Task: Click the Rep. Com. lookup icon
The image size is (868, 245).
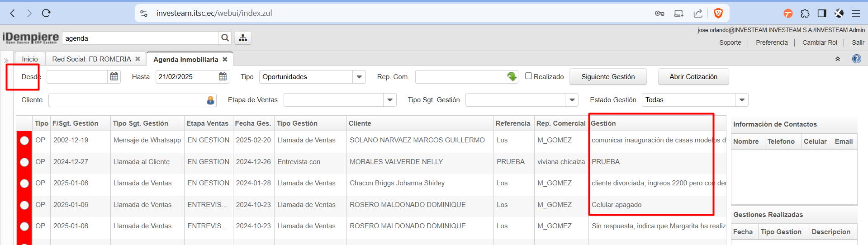Action: pyautogui.click(x=512, y=77)
